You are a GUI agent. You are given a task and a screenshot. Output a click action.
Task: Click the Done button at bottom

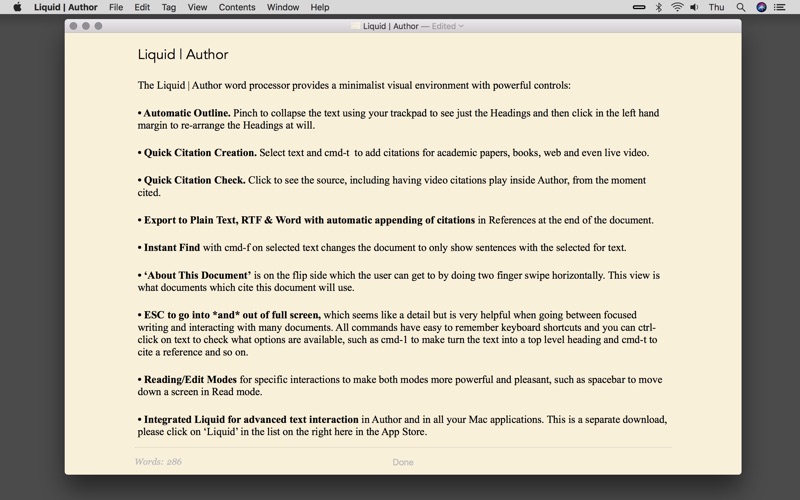pos(402,462)
